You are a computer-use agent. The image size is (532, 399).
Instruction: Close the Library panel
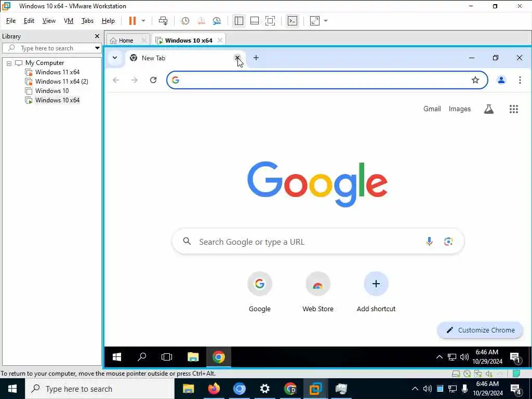coord(97,36)
